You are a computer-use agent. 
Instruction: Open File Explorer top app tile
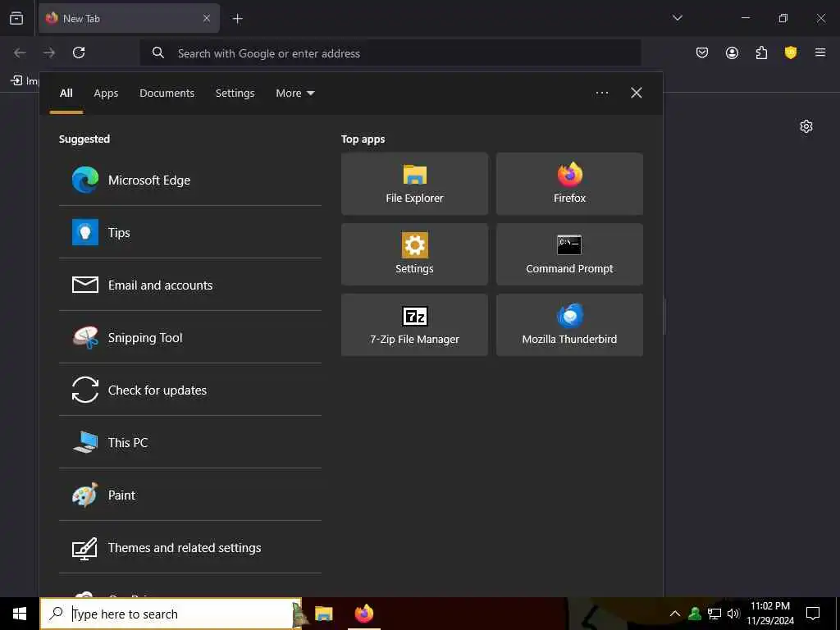[x=414, y=184]
